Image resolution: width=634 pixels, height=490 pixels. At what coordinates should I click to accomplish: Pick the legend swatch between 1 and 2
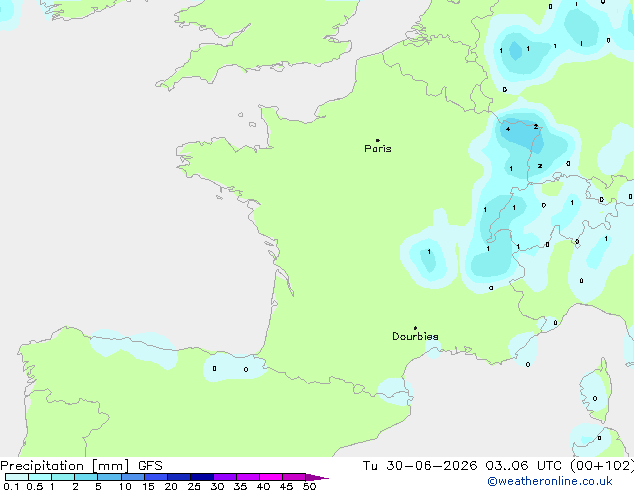pos(63,477)
